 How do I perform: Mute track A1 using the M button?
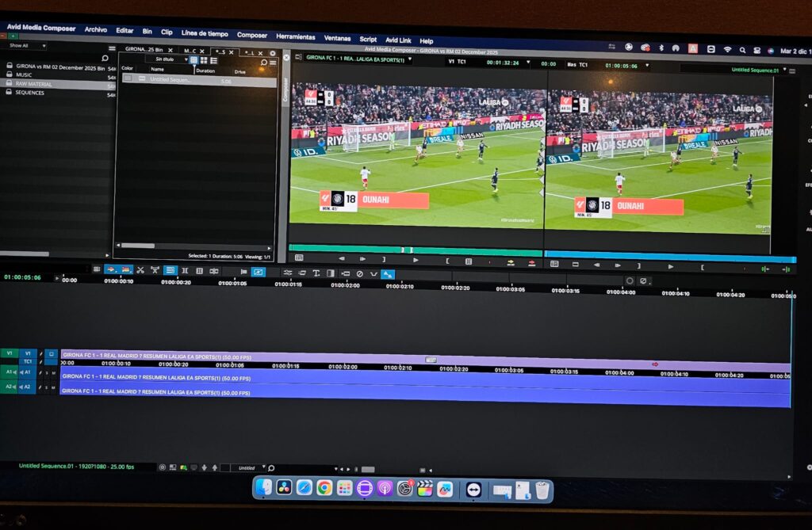coord(54,372)
